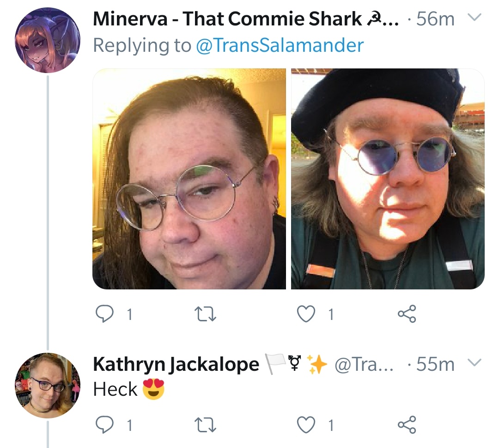The height and width of the screenshot is (448, 499).
Task: Share Kathryn Jackalope's tweet
Action: (407, 425)
